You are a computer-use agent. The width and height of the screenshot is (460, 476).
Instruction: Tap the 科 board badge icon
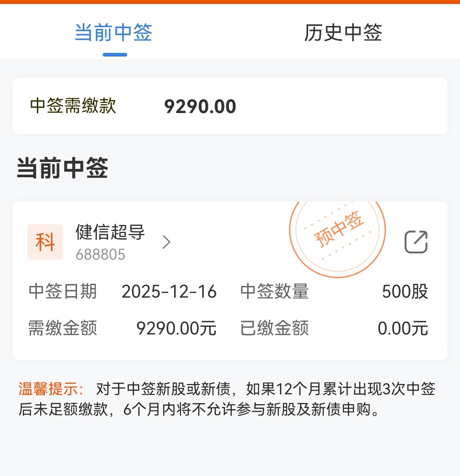[45, 242]
